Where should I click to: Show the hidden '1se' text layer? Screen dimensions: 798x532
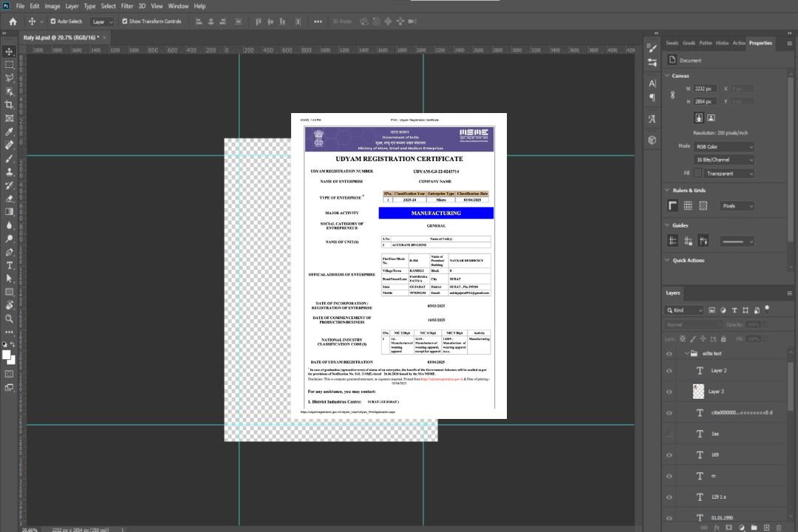(x=669, y=434)
